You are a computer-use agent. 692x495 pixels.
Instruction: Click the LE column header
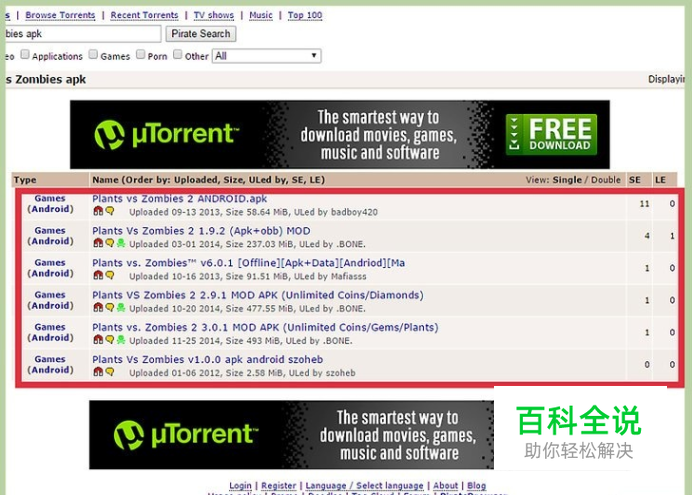tap(660, 180)
